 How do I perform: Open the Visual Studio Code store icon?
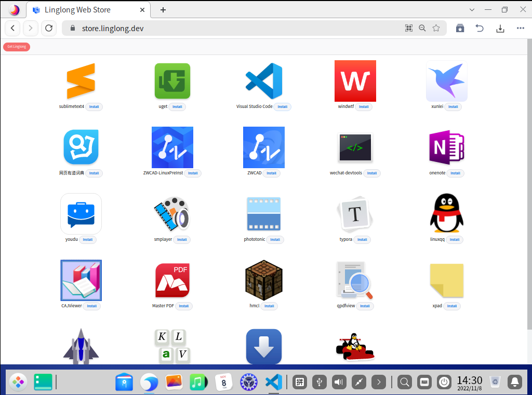coord(264,81)
